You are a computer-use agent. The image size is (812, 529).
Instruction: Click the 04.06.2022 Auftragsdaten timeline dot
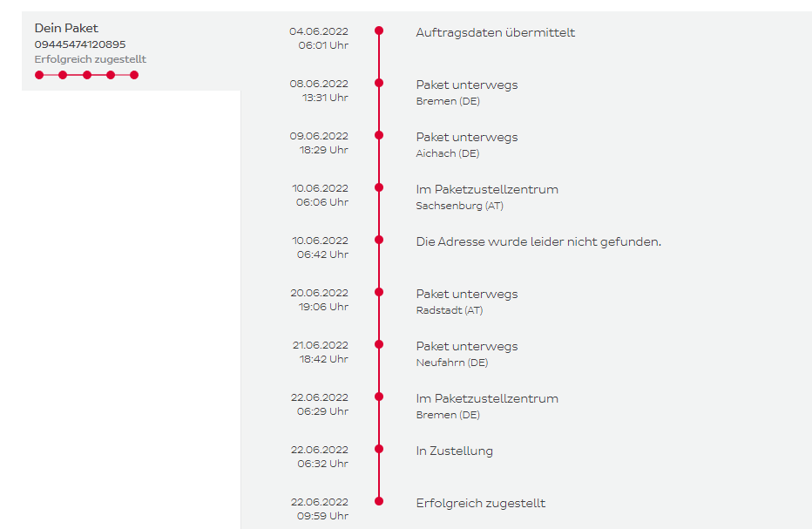(379, 31)
